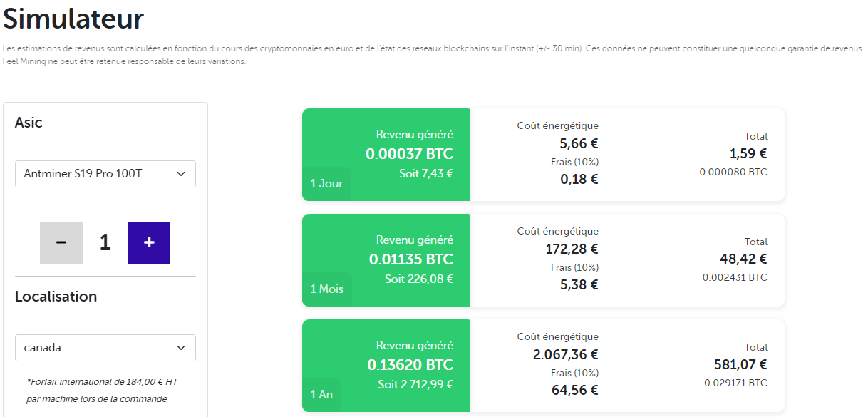Click the quantity value 1
Image resolution: width=868 pixels, height=417 pixels.
105,243
